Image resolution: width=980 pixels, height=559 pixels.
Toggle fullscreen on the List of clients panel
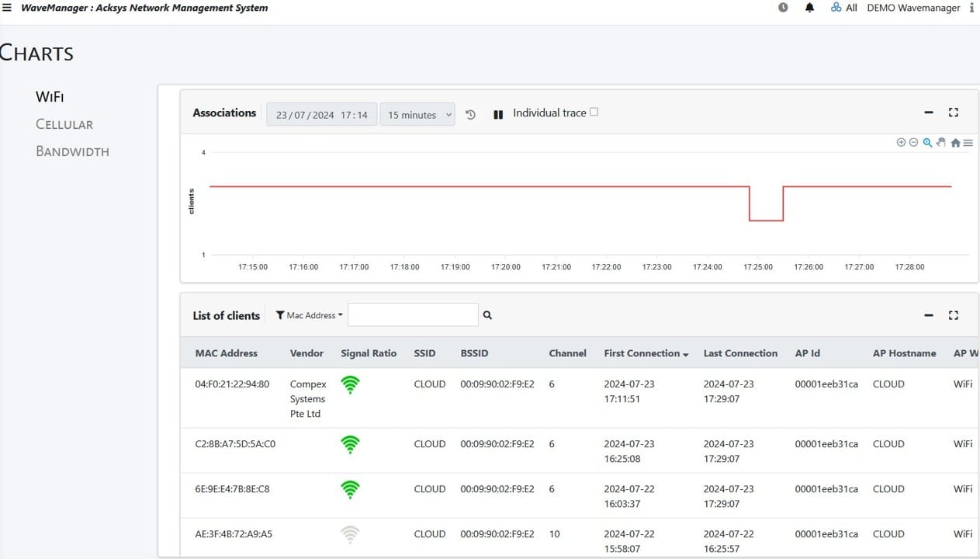pos(954,315)
